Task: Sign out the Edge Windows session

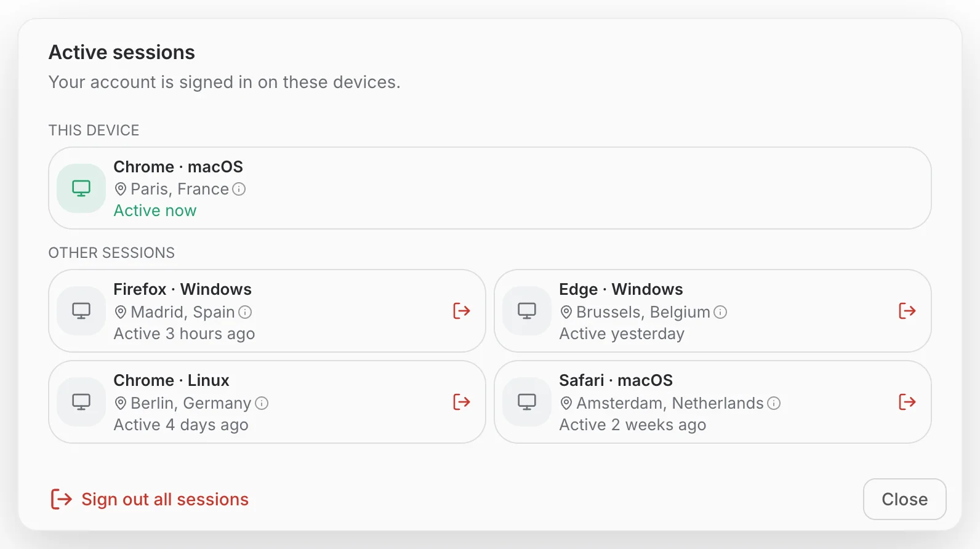Action: click(x=907, y=311)
